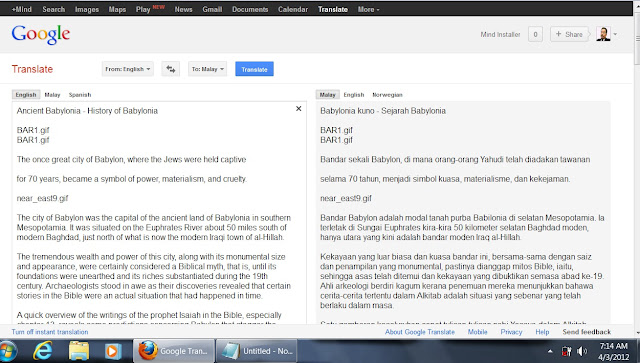
Task: Expand the More menu in top bar
Action: 368,9
